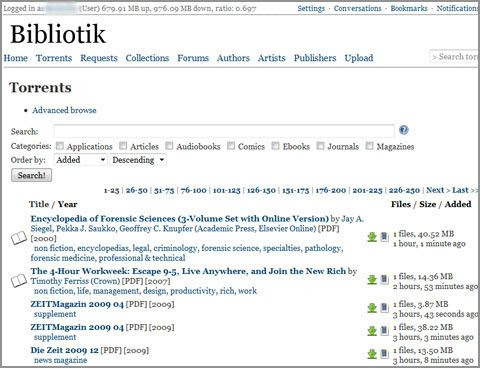Check the Articles category
The image size is (480, 368).
[x=123, y=146]
